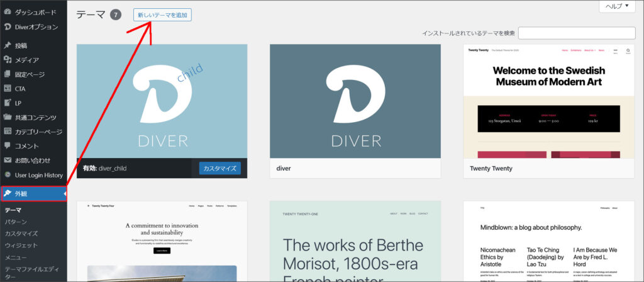Select the diver theme thumbnail
This screenshot has height=282, width=644.
tap(355, 101)
